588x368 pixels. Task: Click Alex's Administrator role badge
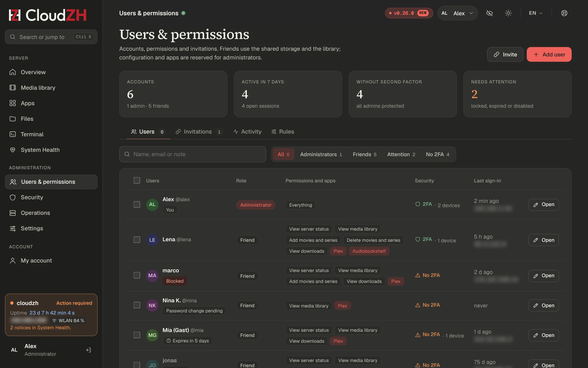(x=256, y=205)
